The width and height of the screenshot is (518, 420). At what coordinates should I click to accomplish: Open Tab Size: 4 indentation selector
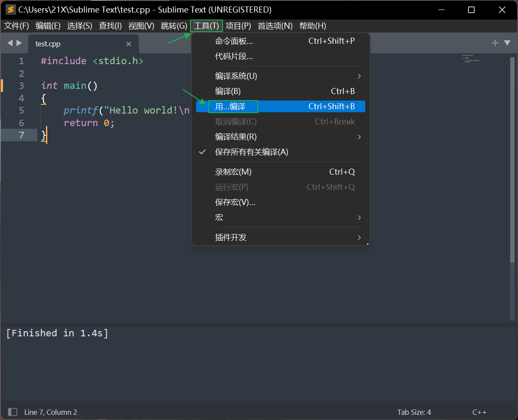414,412
